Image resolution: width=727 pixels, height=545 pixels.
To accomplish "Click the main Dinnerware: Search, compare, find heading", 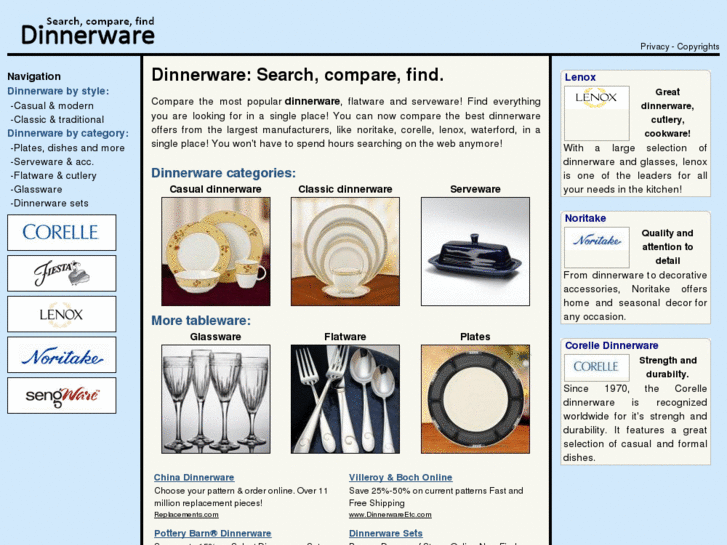I will (x=298, y=75).
